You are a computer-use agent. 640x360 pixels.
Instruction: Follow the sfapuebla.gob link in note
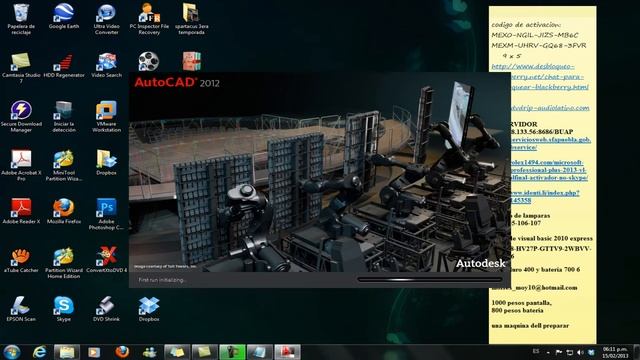click(550, 143)
